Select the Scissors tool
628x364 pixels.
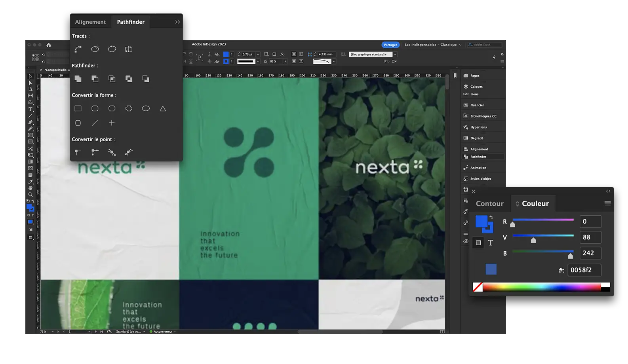(x=30, y=149)
